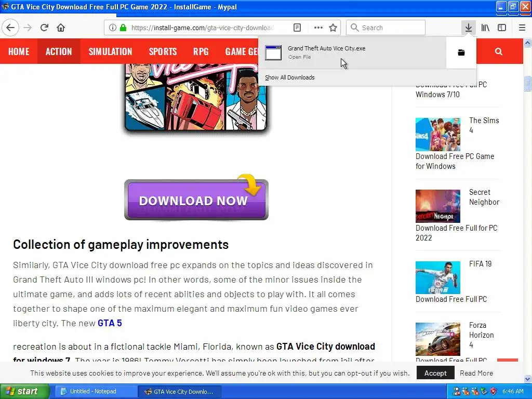The height and width of the screenshot is (399, 532).
Task: Click the vertical scrollbar thumb
Action: pos(527,84)
